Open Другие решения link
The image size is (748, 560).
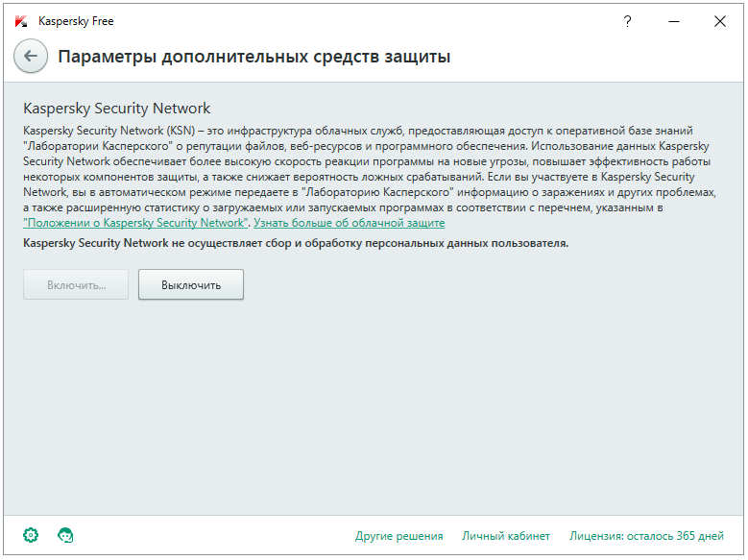398,536
